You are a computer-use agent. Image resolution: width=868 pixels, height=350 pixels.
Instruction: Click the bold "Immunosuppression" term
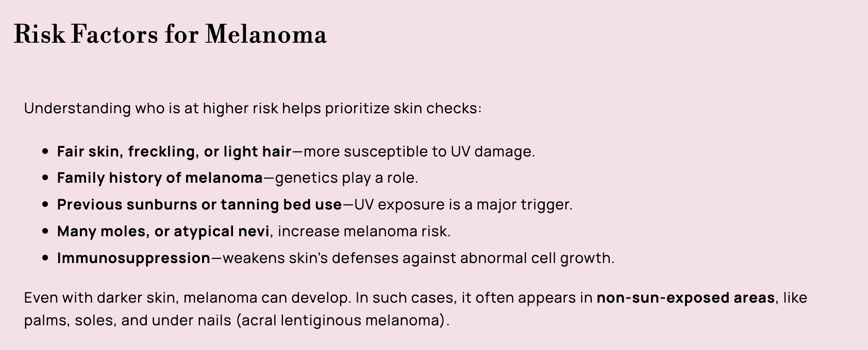tap(133, 258)
